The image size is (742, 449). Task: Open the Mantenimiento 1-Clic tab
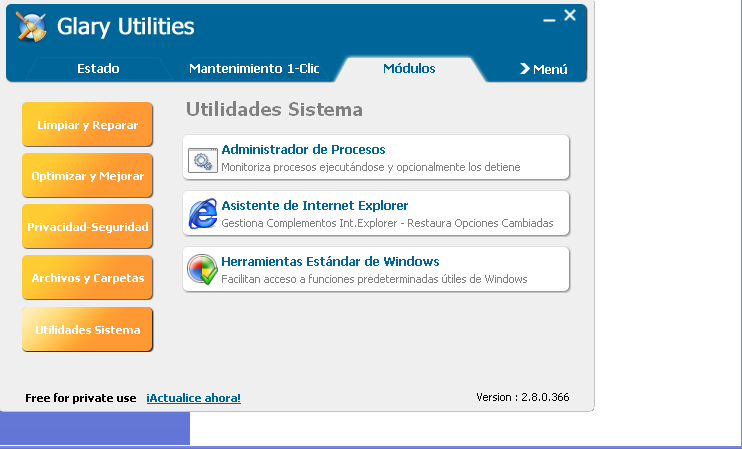254,69
